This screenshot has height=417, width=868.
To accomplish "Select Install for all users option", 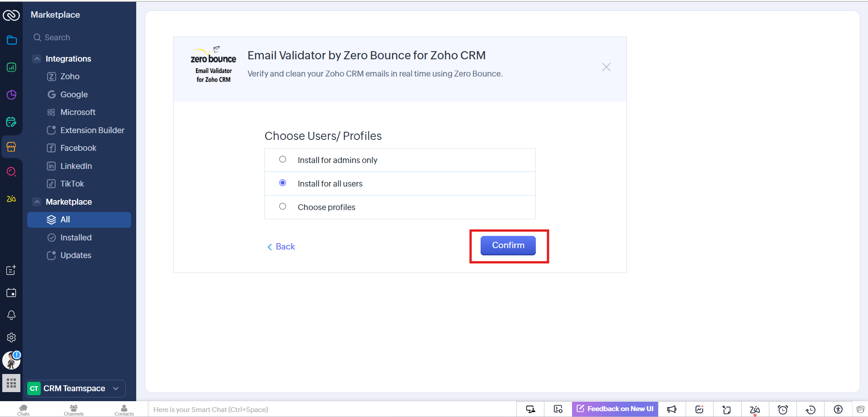I will 283,183.
